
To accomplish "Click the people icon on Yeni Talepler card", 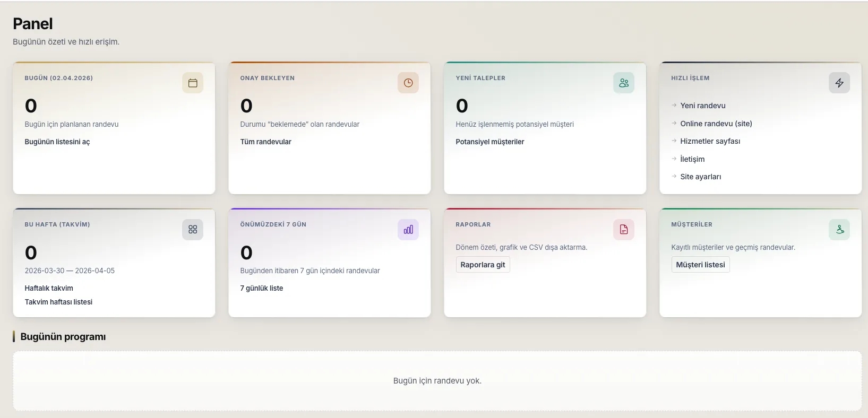I will 624,83.
